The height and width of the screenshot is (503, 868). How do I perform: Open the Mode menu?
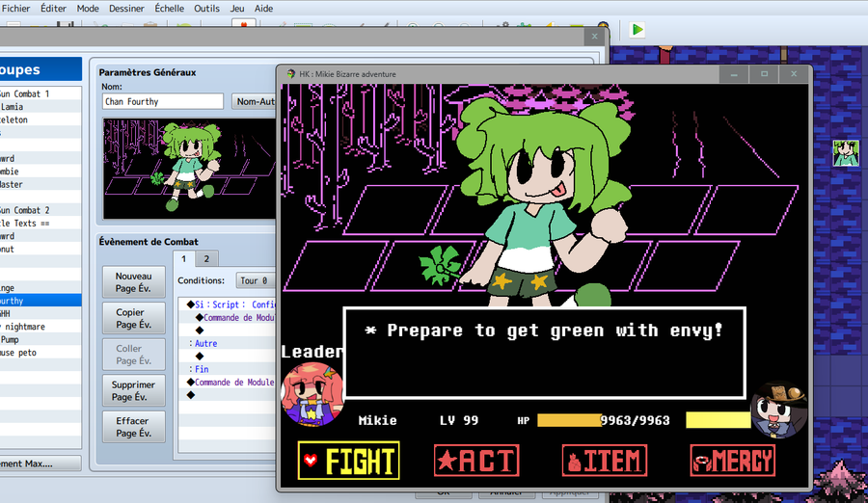coord(88,9)
